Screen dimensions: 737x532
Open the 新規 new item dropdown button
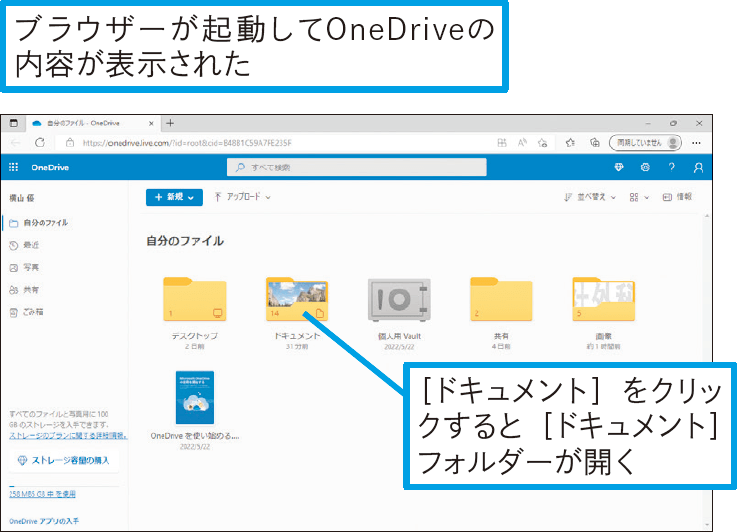click(x=174, y=197)
